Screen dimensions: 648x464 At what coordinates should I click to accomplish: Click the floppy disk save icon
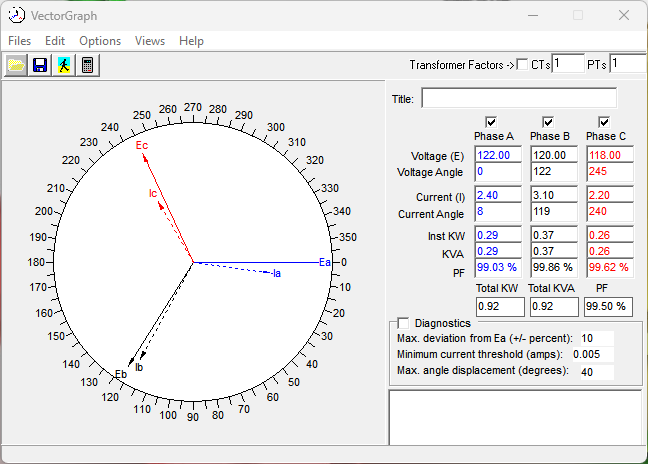(40, 65)
